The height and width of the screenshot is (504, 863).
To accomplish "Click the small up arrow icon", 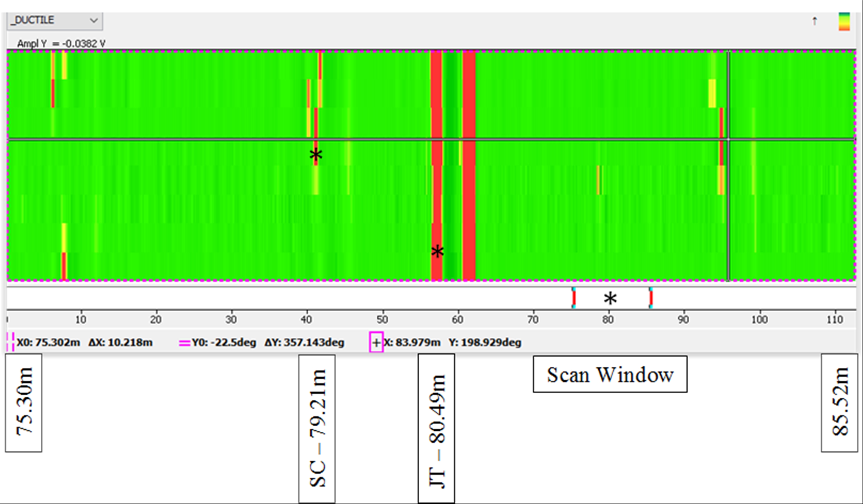I will click(815, 21).
